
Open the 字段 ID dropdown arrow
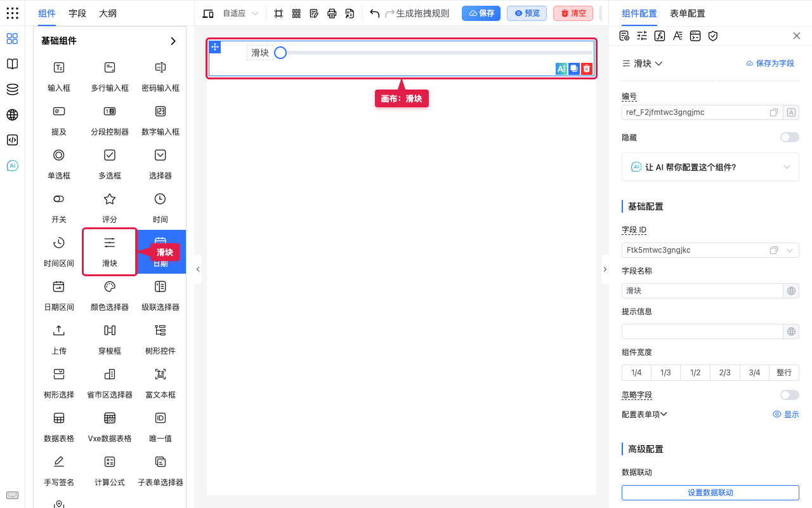point(790,250)
